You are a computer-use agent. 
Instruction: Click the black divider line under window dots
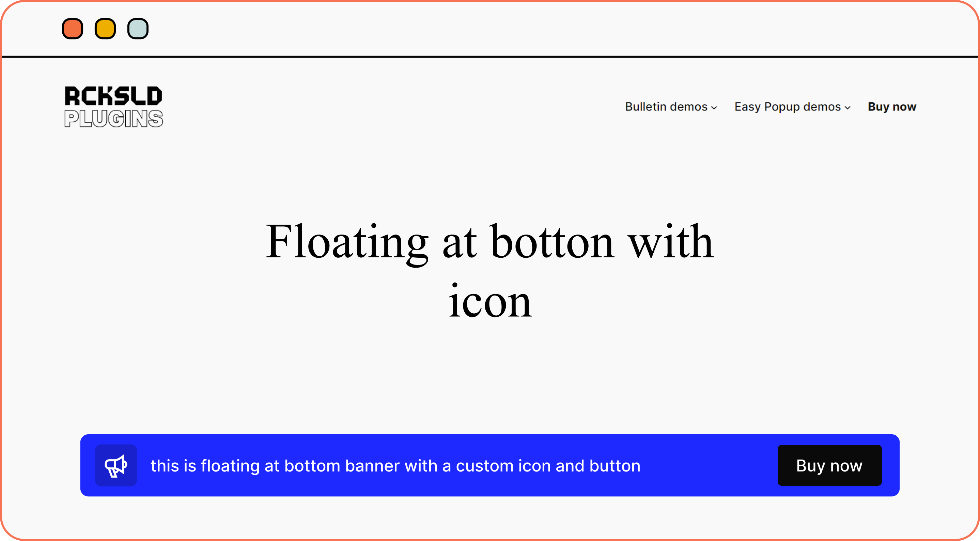[490, 57]
